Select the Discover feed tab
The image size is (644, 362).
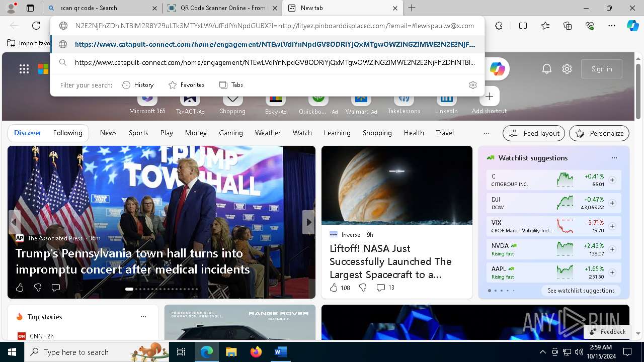[28, 133]
